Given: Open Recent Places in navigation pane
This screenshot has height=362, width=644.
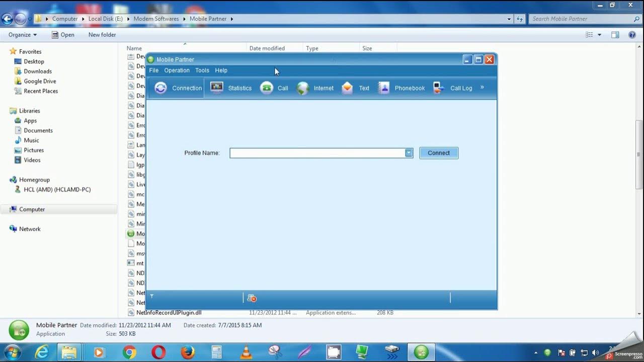Looking at the screenshot, I should pyautogui.click(x=41, y=91).
